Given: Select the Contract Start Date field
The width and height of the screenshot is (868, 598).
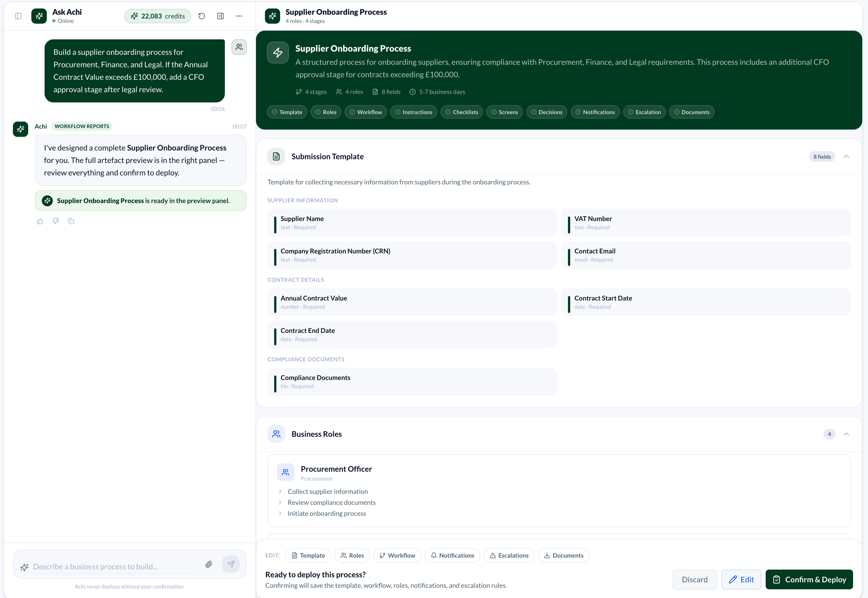Looking at the screenshot, I should point(706,302).
